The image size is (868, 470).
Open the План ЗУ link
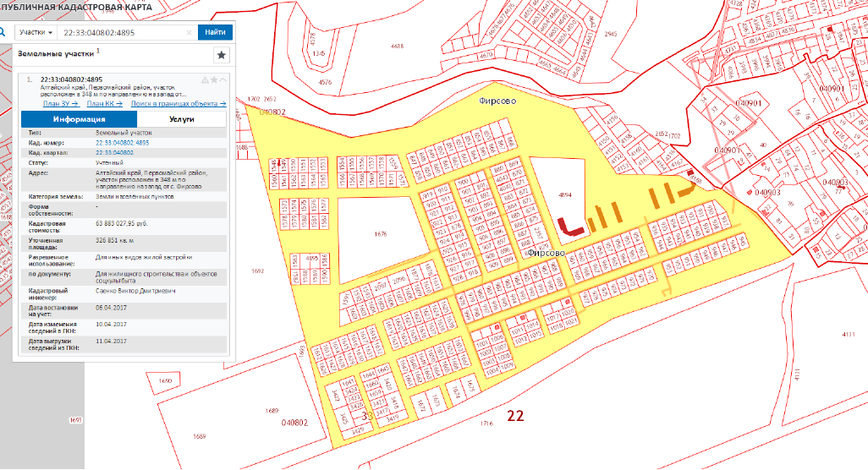tap(60, 103)
